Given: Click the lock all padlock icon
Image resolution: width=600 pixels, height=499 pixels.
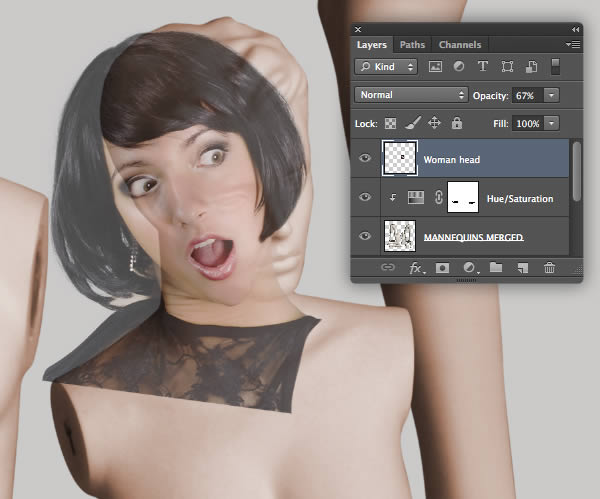Looking at the screenshot, I should coord(456,123).
